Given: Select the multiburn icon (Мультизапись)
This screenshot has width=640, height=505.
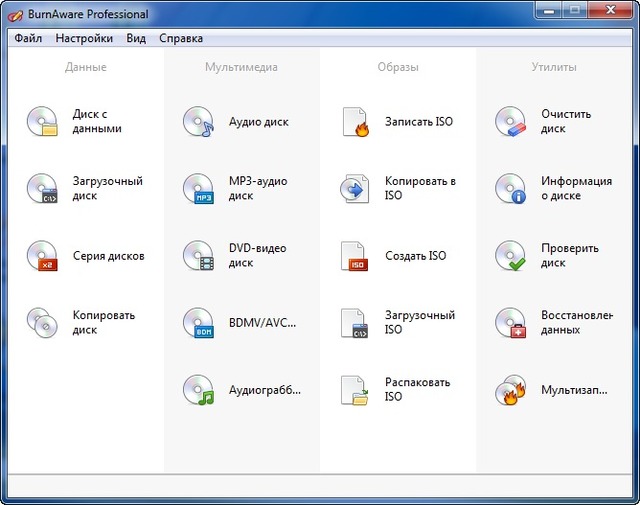Looking at the screenshot, I should (510, 389).
